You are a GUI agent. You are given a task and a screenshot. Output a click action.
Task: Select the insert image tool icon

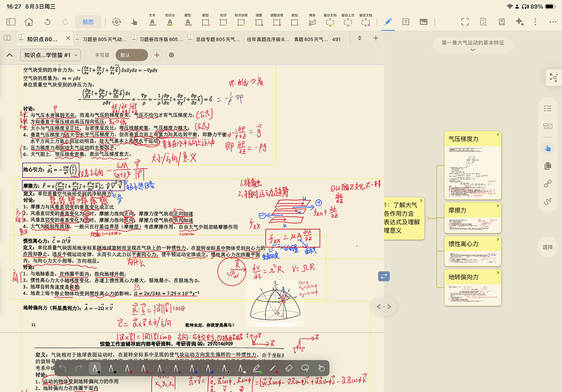423,22
